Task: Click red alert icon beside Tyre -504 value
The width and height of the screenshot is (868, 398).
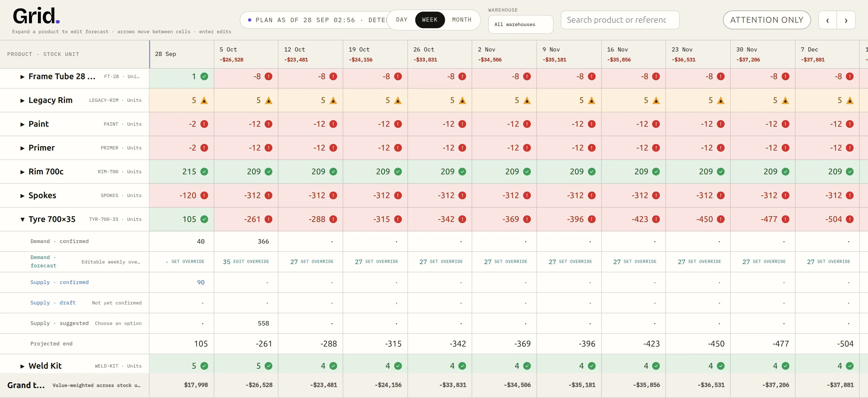Action: tap(850, 219)
